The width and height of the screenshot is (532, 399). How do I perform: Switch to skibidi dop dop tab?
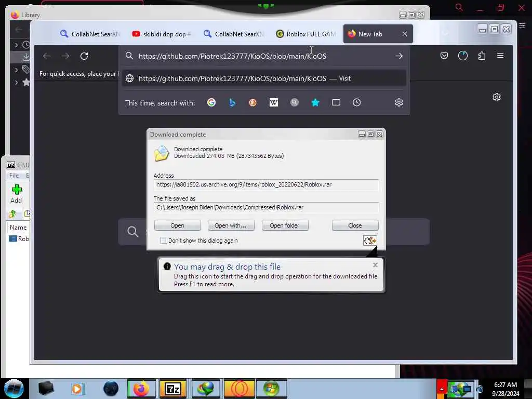coord(162,34)
